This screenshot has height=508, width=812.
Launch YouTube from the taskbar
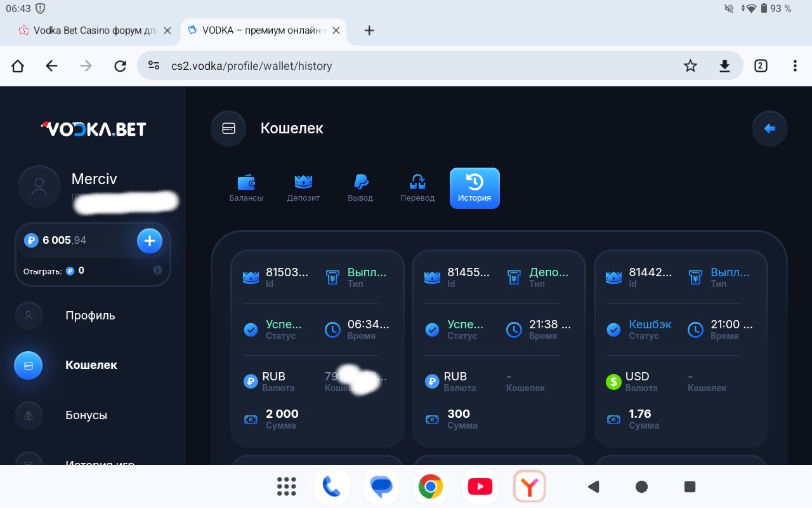(480, 487)
